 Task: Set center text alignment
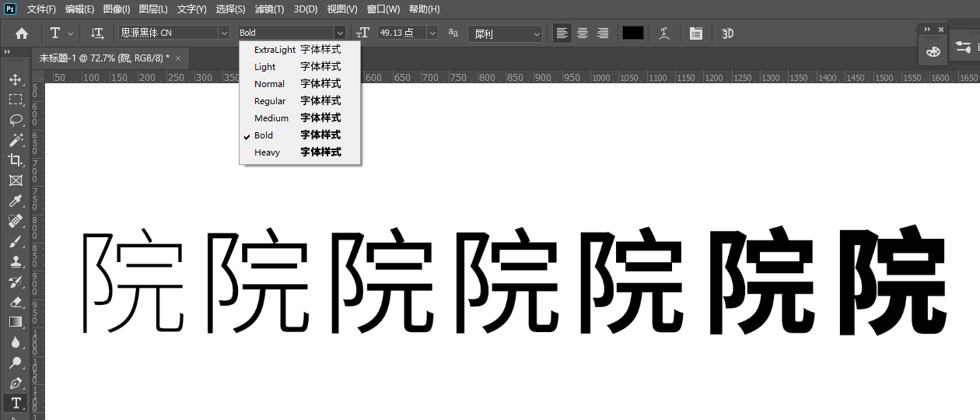tap(582, 33)
